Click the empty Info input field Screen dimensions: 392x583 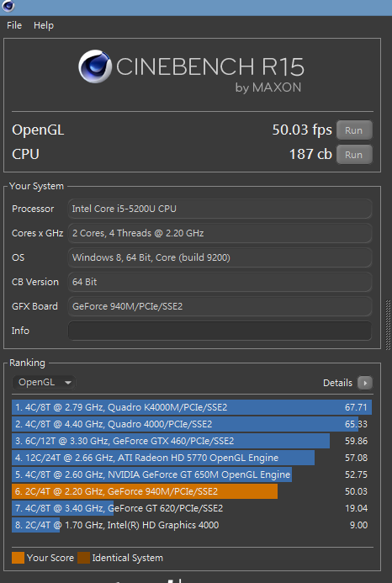[220, 331]
